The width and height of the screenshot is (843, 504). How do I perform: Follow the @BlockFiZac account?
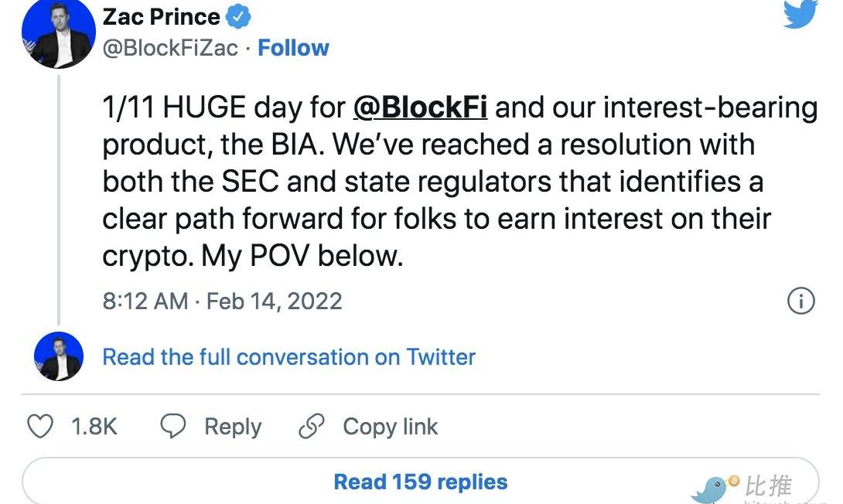[293, 48]
